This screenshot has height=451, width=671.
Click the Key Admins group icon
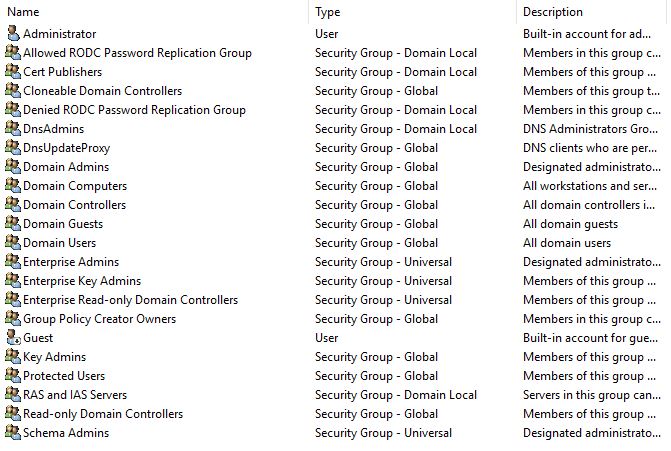(x=13, y=356)
